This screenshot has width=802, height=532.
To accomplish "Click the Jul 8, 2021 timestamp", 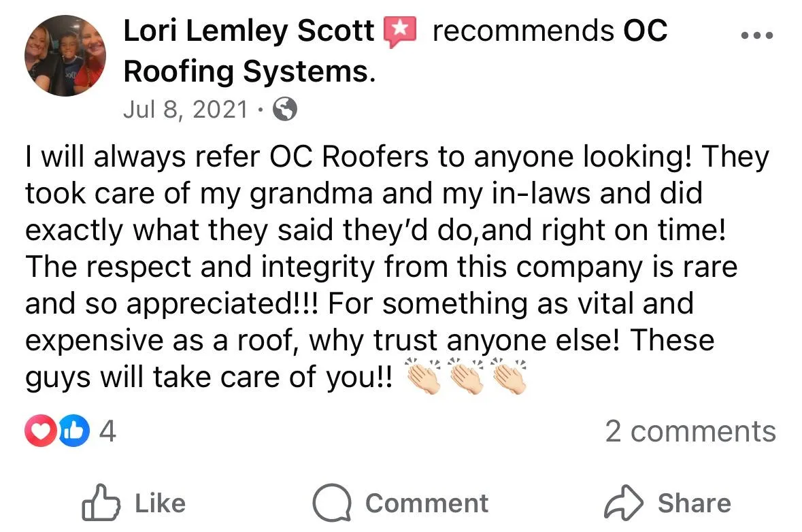I will pos(186,109).
